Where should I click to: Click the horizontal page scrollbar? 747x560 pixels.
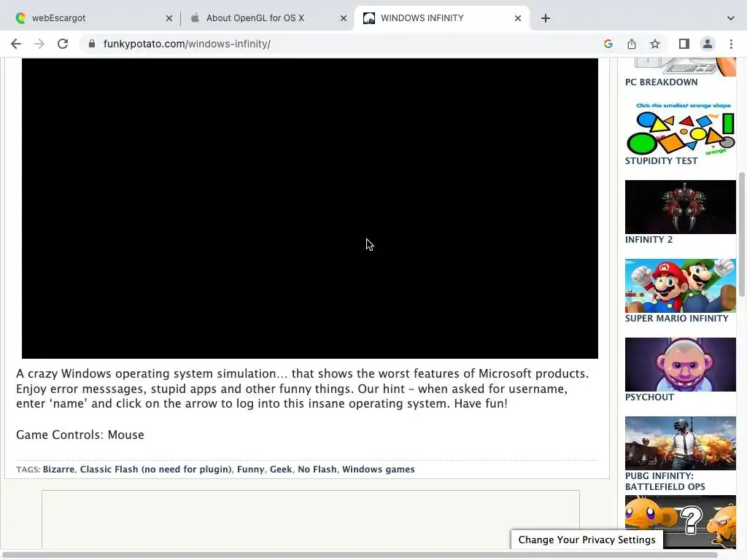[360, 555]
